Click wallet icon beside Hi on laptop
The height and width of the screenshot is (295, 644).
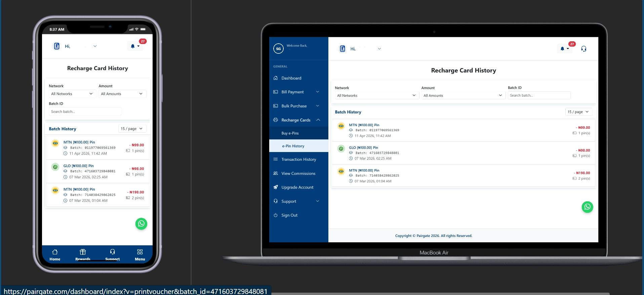pyautogui.click(x=342, y=49)
